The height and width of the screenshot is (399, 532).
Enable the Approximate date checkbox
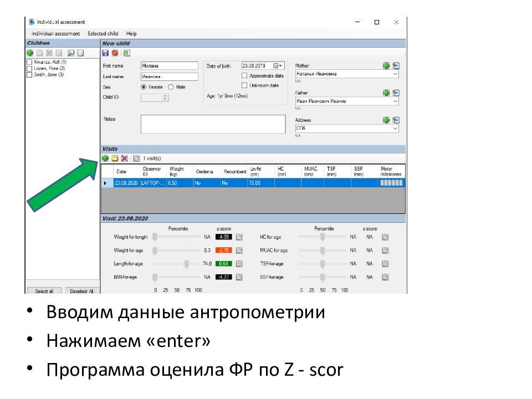pyautogui.click(x=244, y=76)
